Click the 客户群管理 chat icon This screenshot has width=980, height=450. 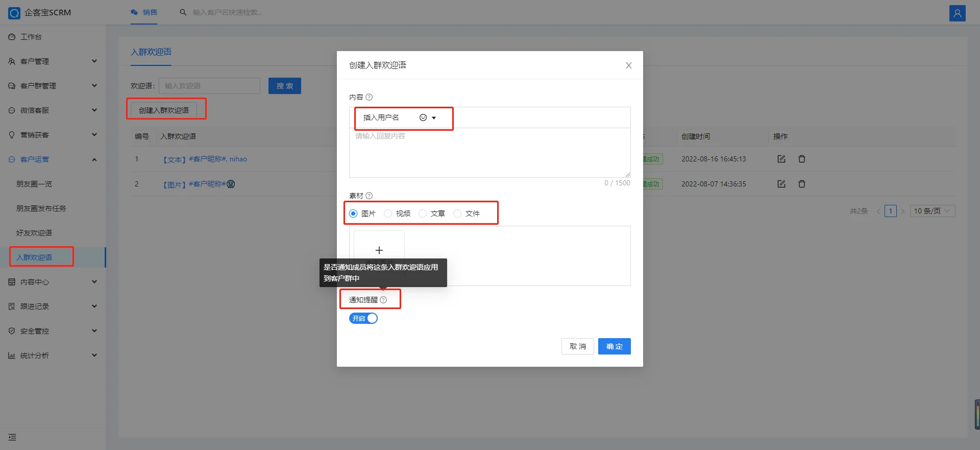click(x=12, y=86)
